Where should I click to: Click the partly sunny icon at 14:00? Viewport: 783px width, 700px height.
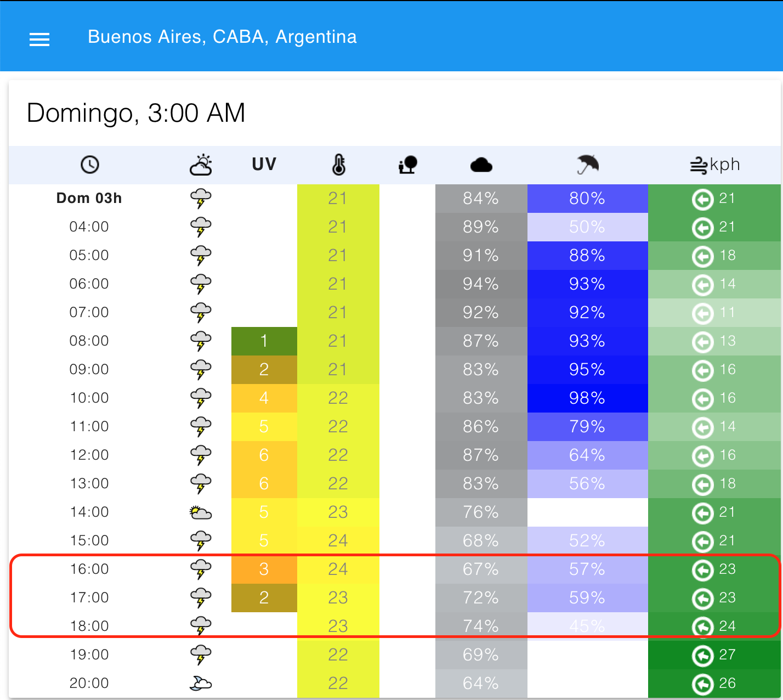pos(201,513)
